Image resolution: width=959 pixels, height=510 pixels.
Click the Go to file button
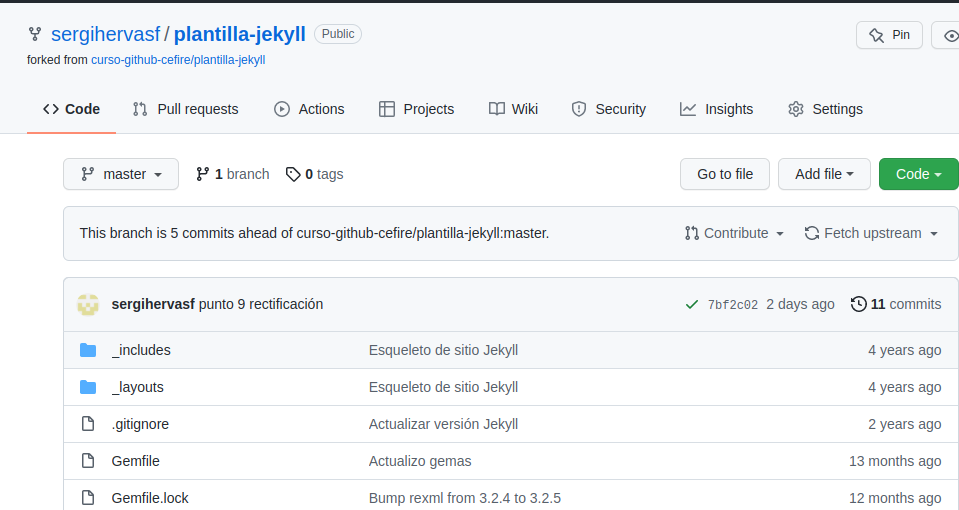pos(725,174)
